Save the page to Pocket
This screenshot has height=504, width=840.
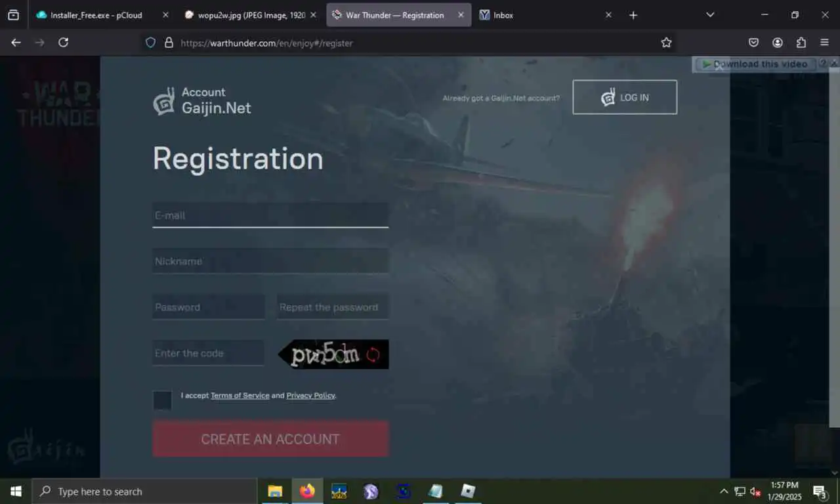coord(754,43)
